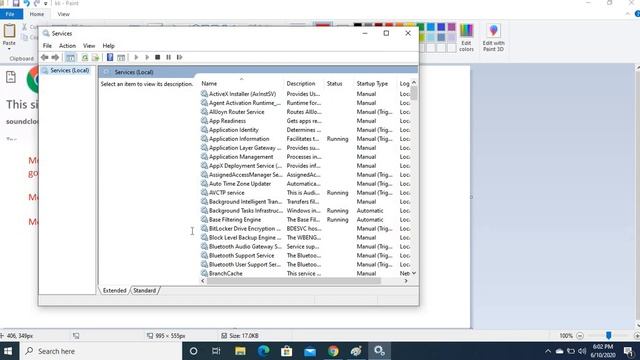Select ActiveX Installer (AxInstSV) service
This screenshot has height=360, width=640.
pyautogui.click(x=242, y=94)
